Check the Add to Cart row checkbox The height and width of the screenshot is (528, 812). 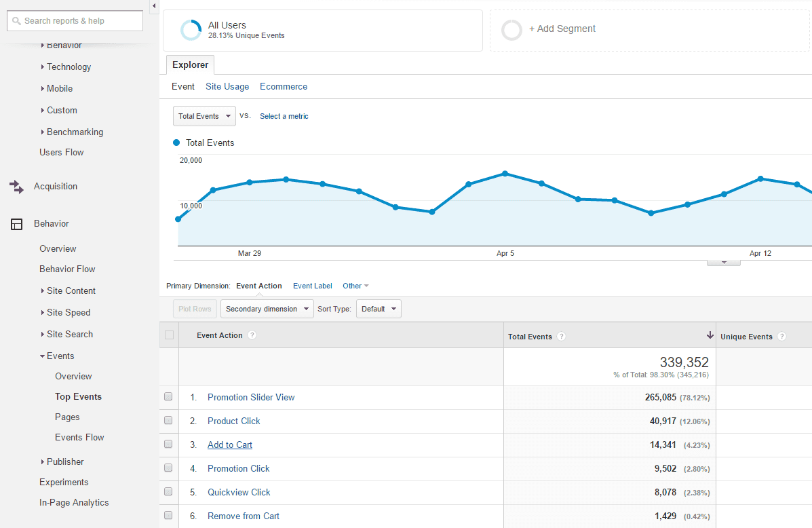(168, 444)
